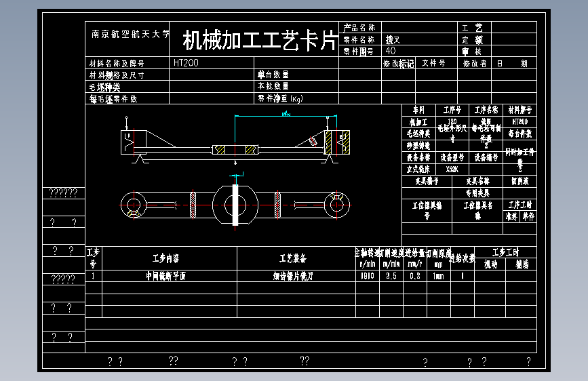Click the 每毛坯零件数 label
The image size is (588, 381).
coord(113,98)
